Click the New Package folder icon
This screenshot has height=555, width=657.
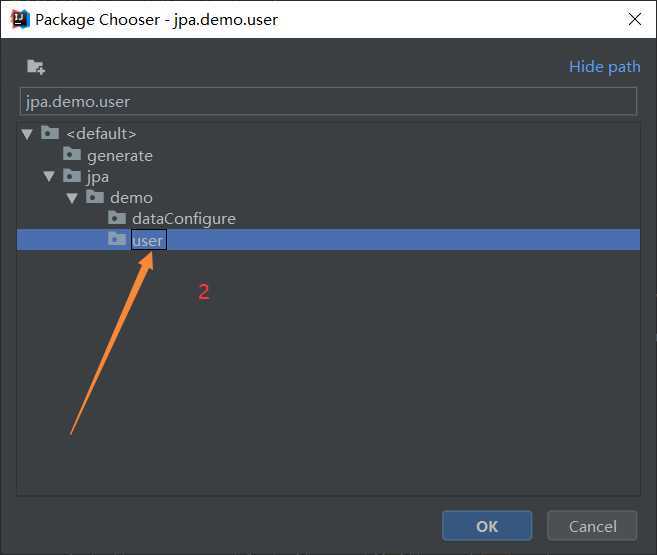tap(36, 67)
